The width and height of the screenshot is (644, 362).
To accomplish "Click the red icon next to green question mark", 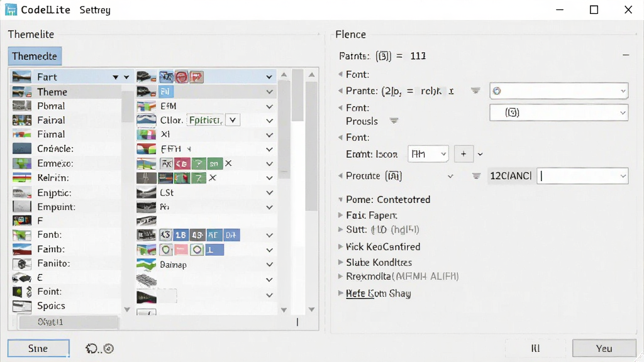I will [x=182, y=163].
